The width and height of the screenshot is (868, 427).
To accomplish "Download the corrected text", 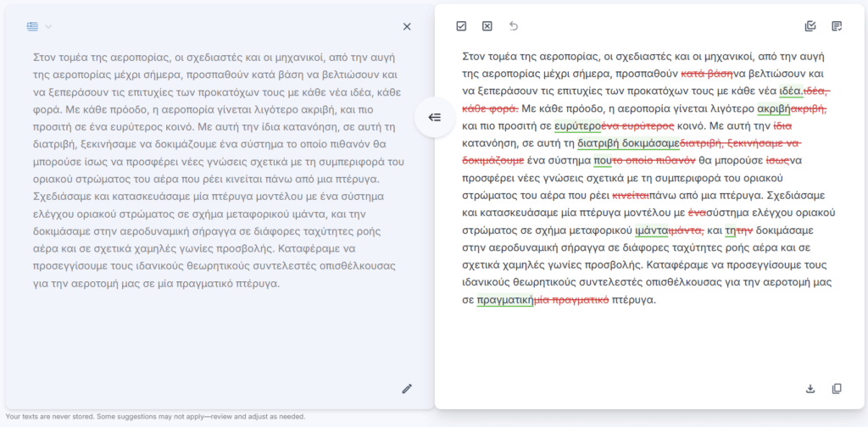I will coord(810,389).
